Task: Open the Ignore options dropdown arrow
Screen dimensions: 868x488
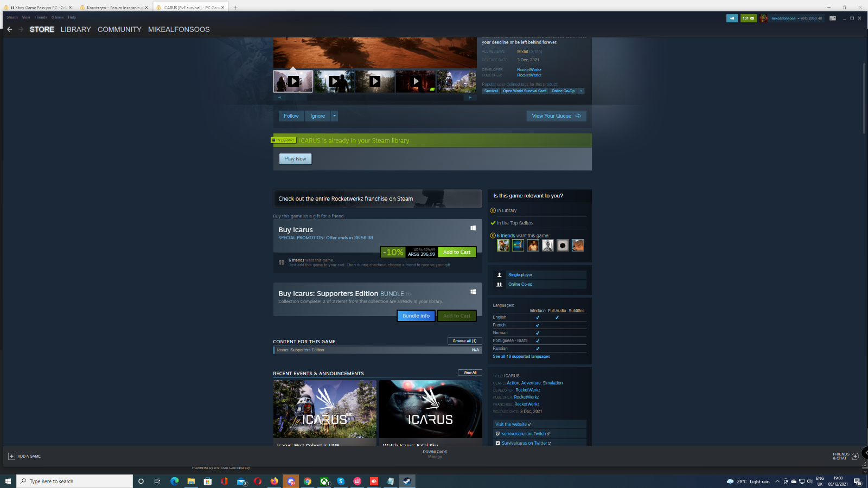Action: 334,115
